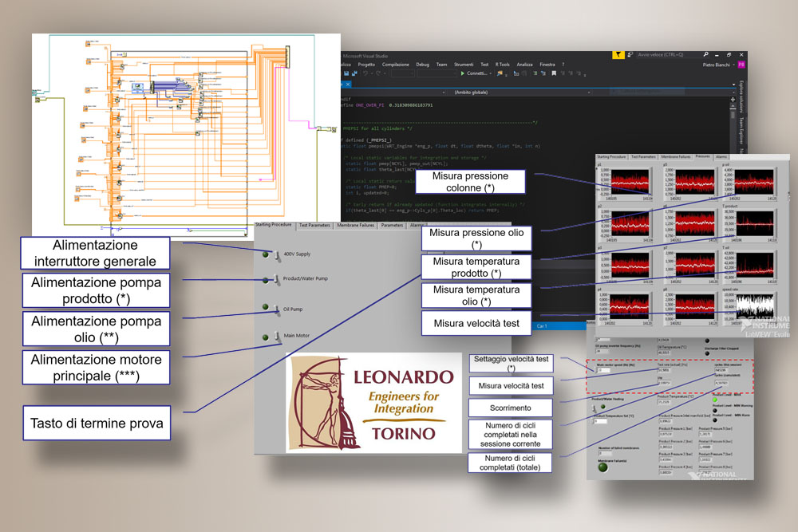Click the Undo arrow in Visual Studio toolbar
798x532 pixels.
coord(365,73)
